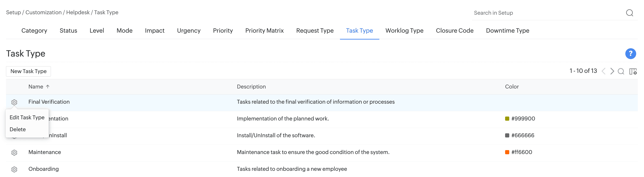The width and height of the screenshot is (644, 177).
Task: Sort by the Name column arrow
Action: click(48, 87)
